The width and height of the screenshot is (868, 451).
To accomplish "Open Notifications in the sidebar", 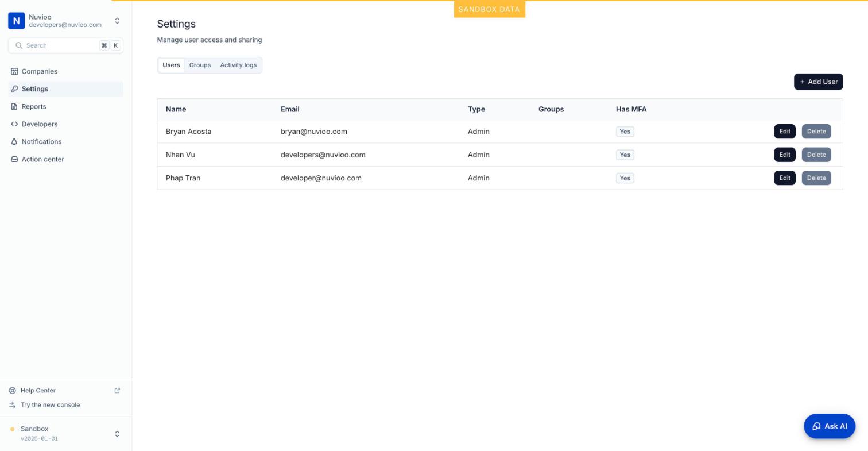I will coord(66,142).
